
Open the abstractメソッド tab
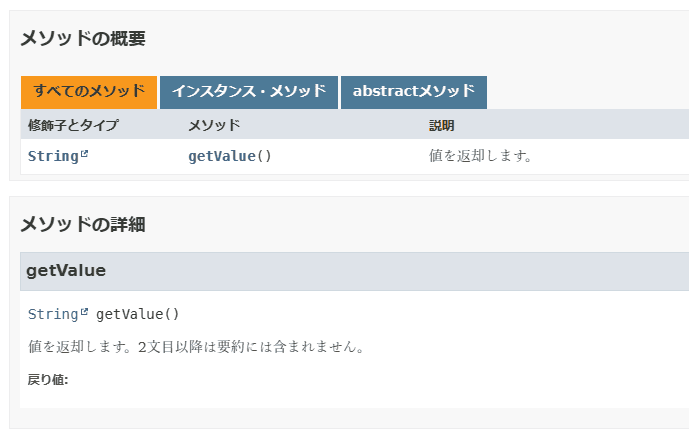(x=413, y=91)
